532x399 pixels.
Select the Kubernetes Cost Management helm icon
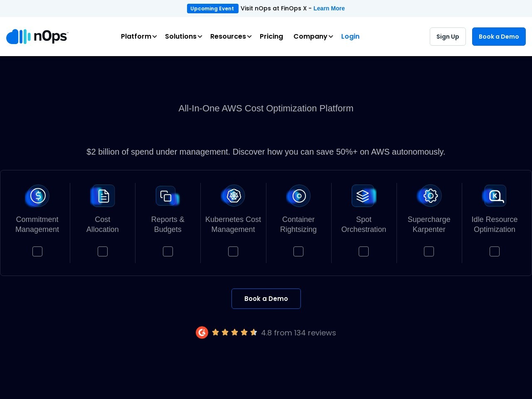[x=233, y=196]
